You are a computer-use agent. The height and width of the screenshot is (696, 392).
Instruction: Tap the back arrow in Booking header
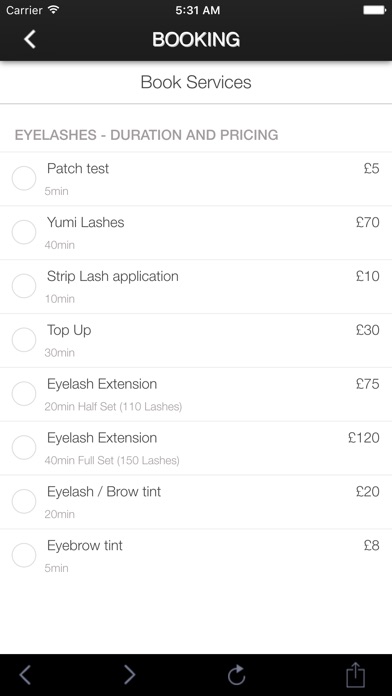tap(30, 40)
